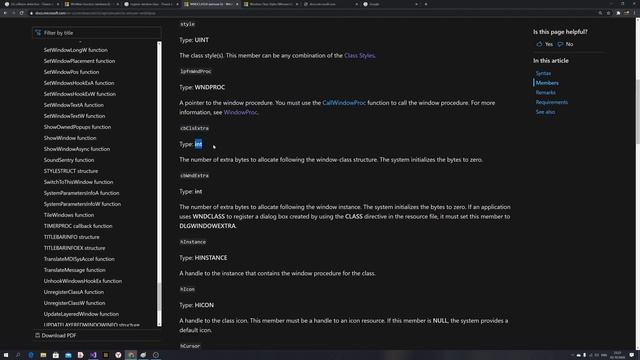Click the Download PDF icon
640x360 pixels.
click(37, 336)
